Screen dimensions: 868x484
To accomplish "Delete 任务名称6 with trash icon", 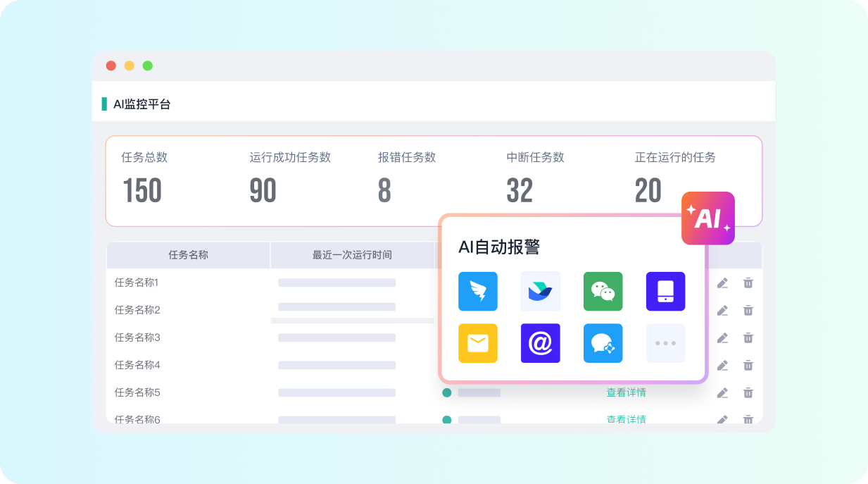I will point(748,419).
